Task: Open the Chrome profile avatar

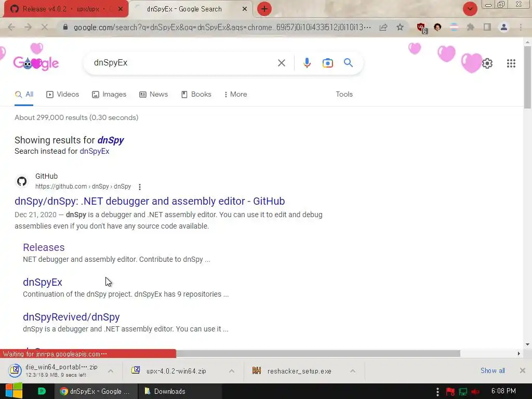Action: (x=504, y=27)
